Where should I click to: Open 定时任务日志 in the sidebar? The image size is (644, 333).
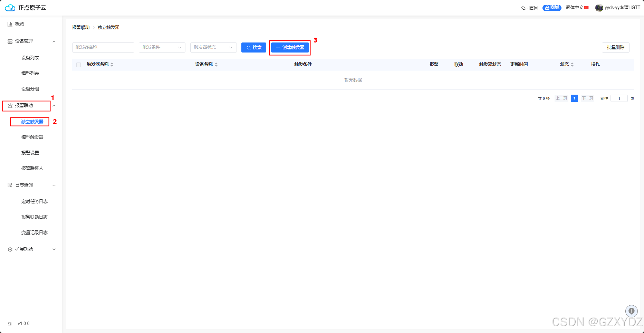(35, 201)
